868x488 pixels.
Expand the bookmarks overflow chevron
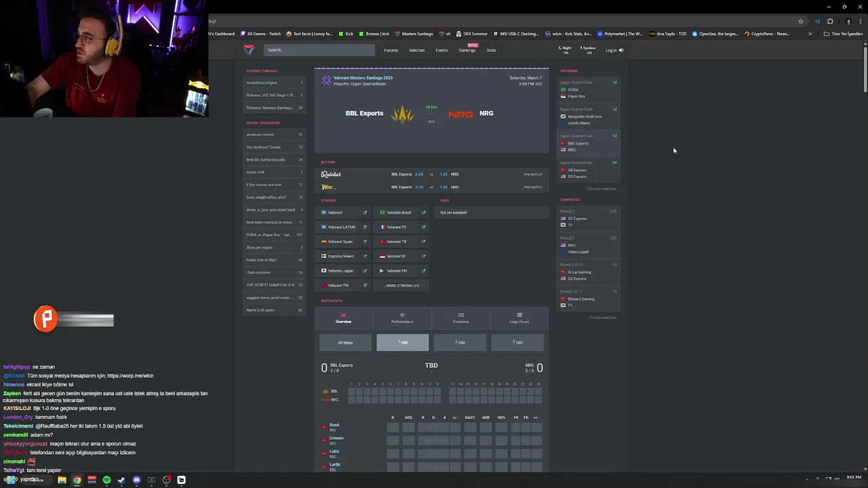[810, 33]
